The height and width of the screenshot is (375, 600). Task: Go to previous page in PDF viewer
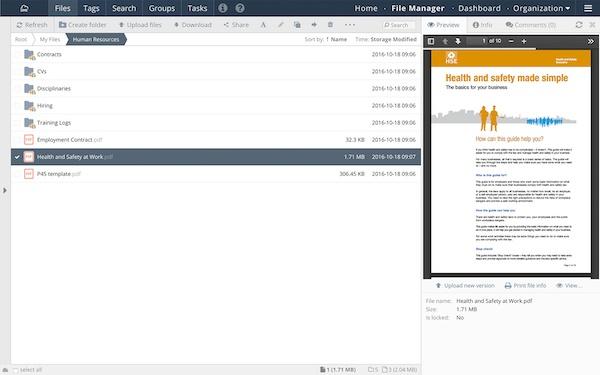coord(445,41)
